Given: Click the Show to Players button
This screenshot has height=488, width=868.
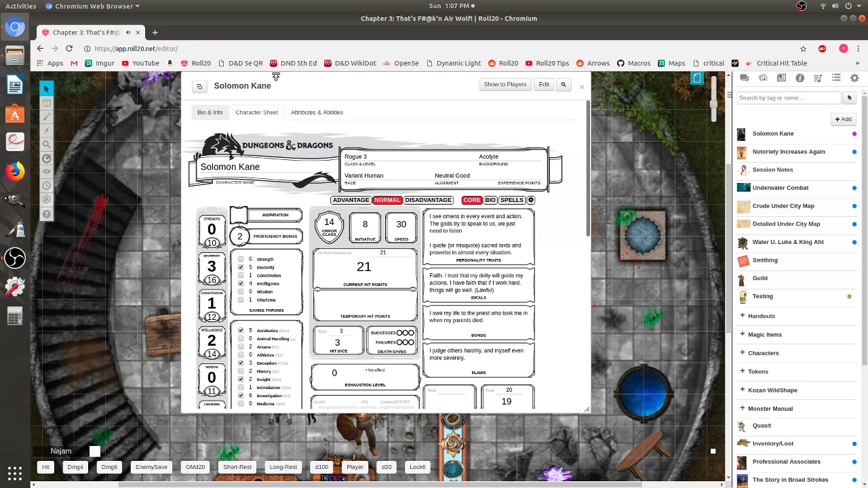Looking at the screenshot, I should coord(505,85).
